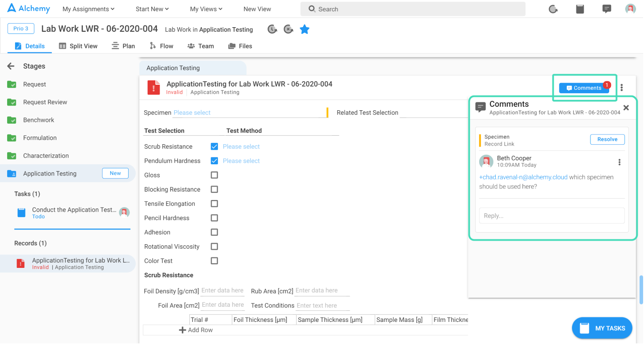Click the red invalid record icon in the sidebar
This screenshot has width=644, height=346.
pos(21,263)
